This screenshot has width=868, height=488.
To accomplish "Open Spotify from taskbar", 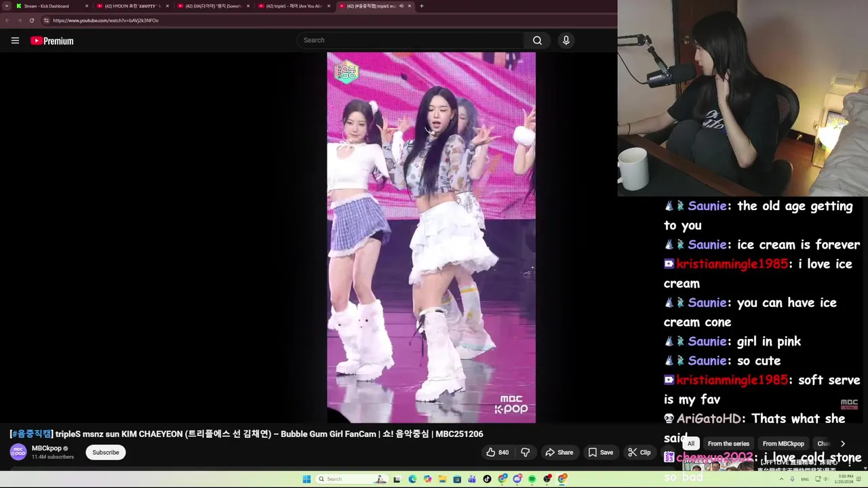I will pyautogui.click(x=532, y=479).
